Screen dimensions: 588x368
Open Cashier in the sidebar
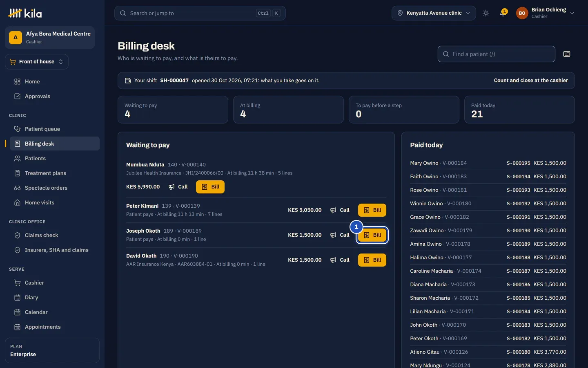click(x=55, y=283)
